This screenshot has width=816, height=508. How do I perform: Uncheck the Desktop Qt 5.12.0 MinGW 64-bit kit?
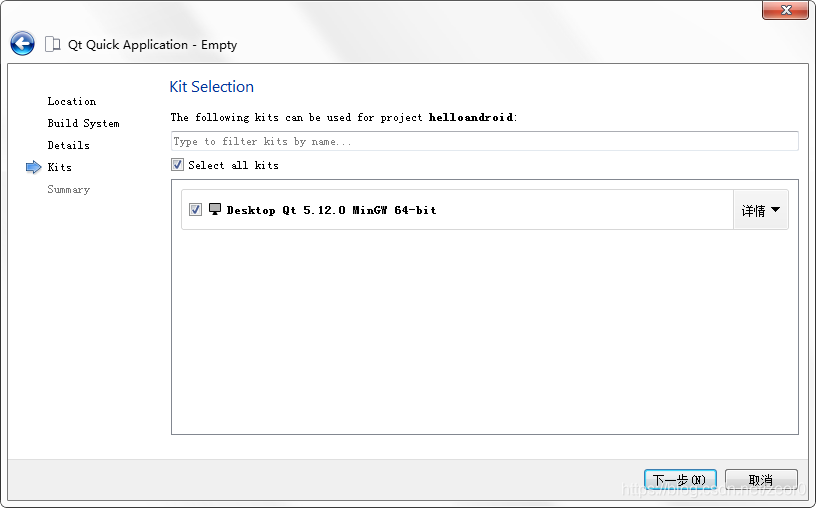click(195, 210)
